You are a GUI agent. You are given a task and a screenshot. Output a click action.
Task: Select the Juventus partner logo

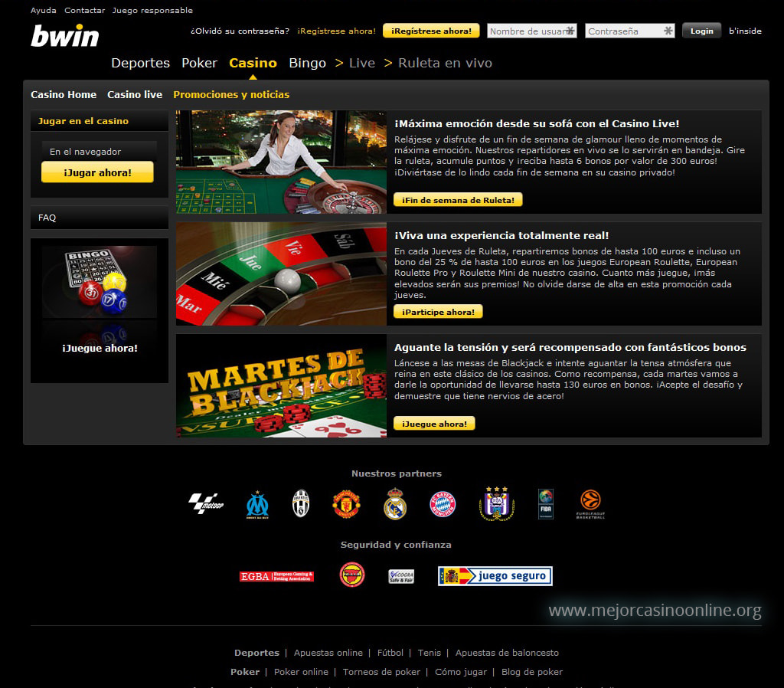(x=301, y=504)
